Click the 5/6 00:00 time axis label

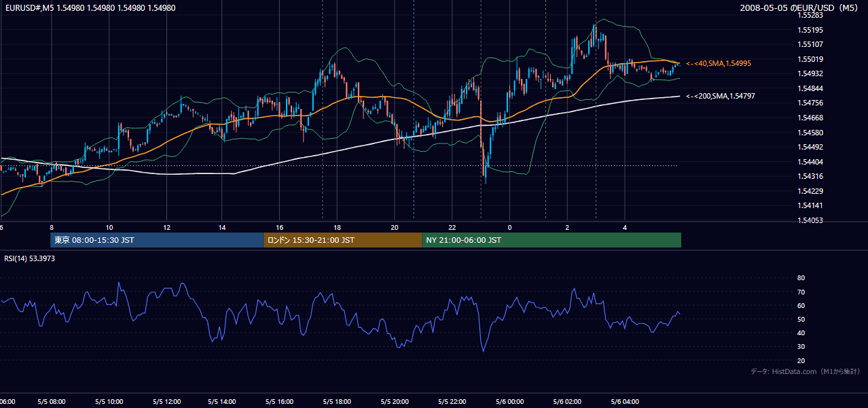click(x=509, y=402)
